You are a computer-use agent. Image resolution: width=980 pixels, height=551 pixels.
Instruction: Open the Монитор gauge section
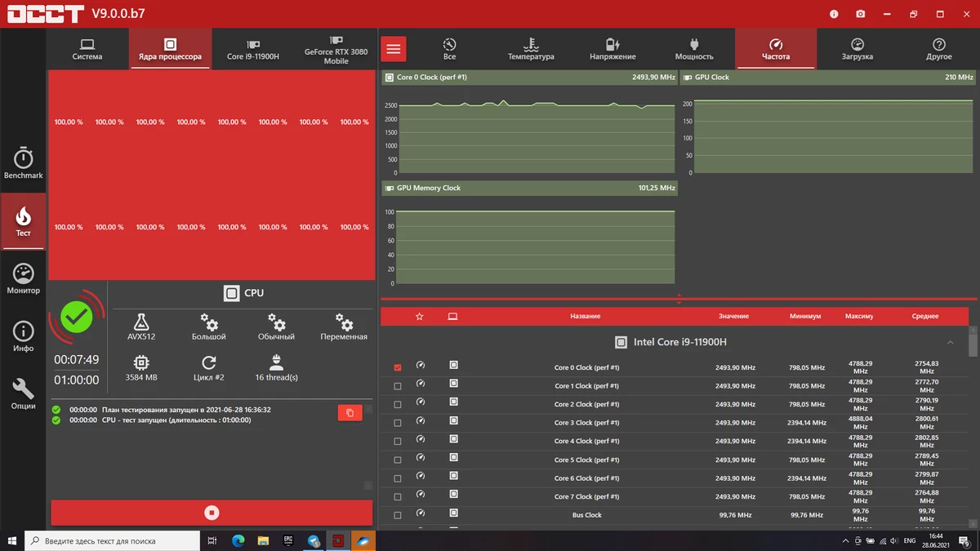(23, 279)
